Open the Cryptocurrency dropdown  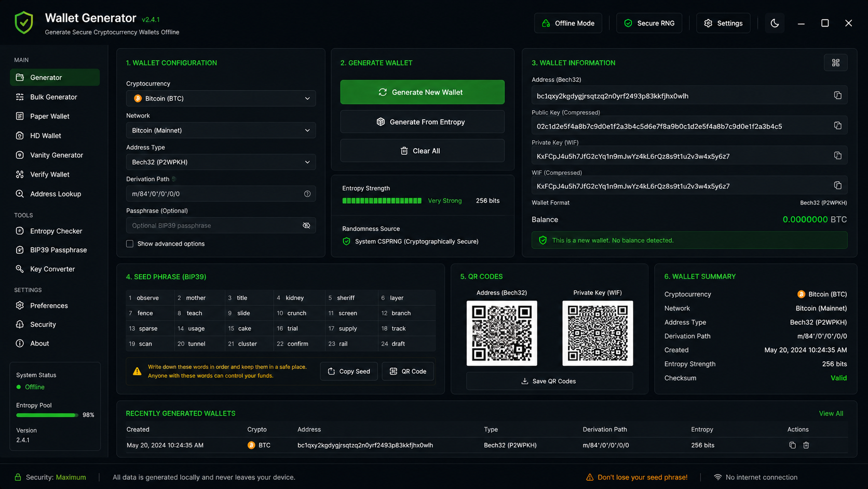[x=221, y=98]
